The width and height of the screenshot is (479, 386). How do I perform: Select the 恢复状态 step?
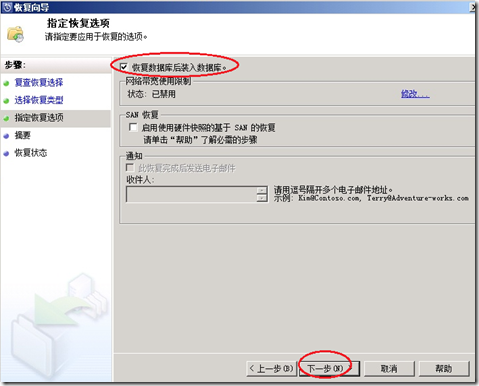tap(31, 153)
